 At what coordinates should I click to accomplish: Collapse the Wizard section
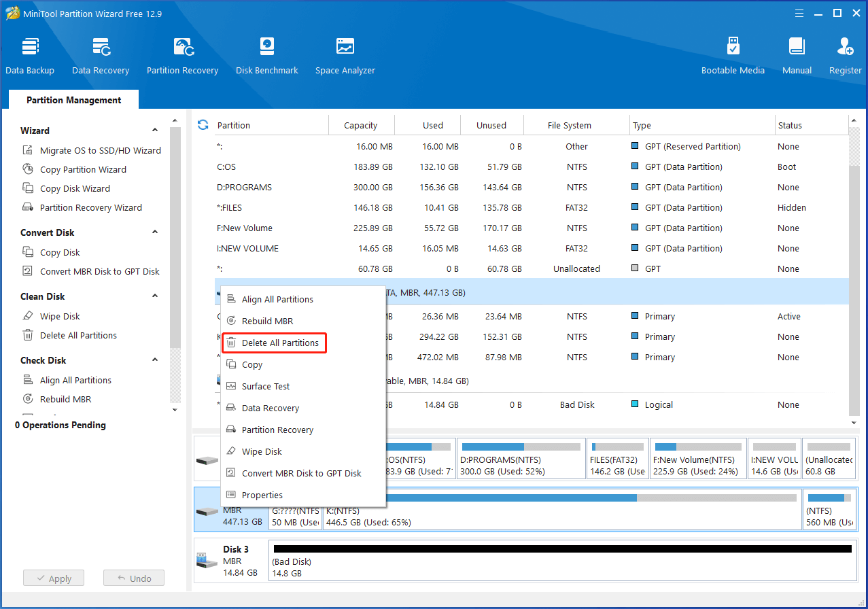tap(155, 130)
